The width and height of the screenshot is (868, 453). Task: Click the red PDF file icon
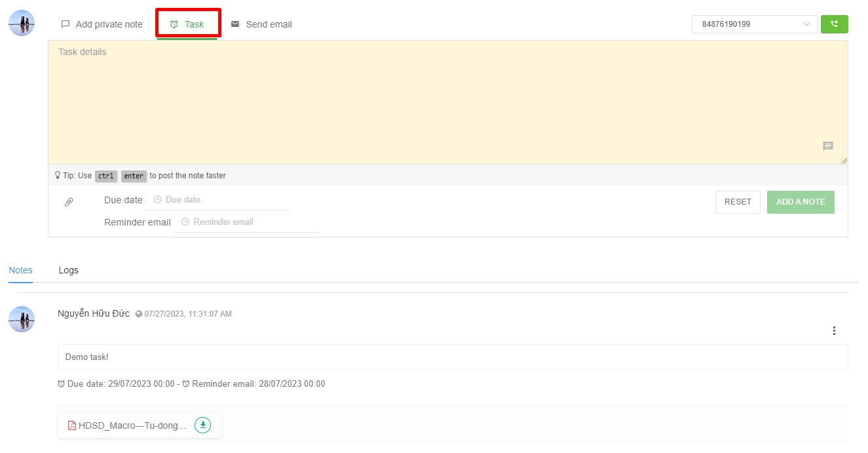point(72,425)
